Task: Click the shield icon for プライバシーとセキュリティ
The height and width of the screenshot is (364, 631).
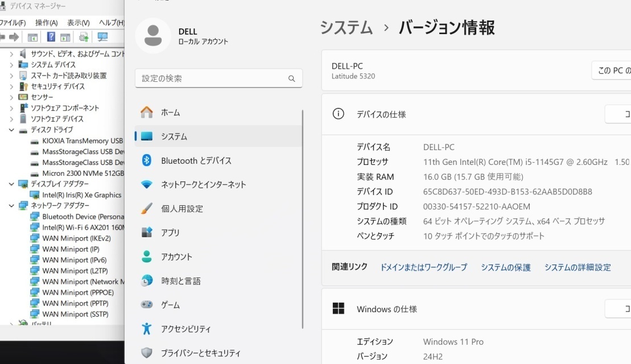Action: point(147,353)
